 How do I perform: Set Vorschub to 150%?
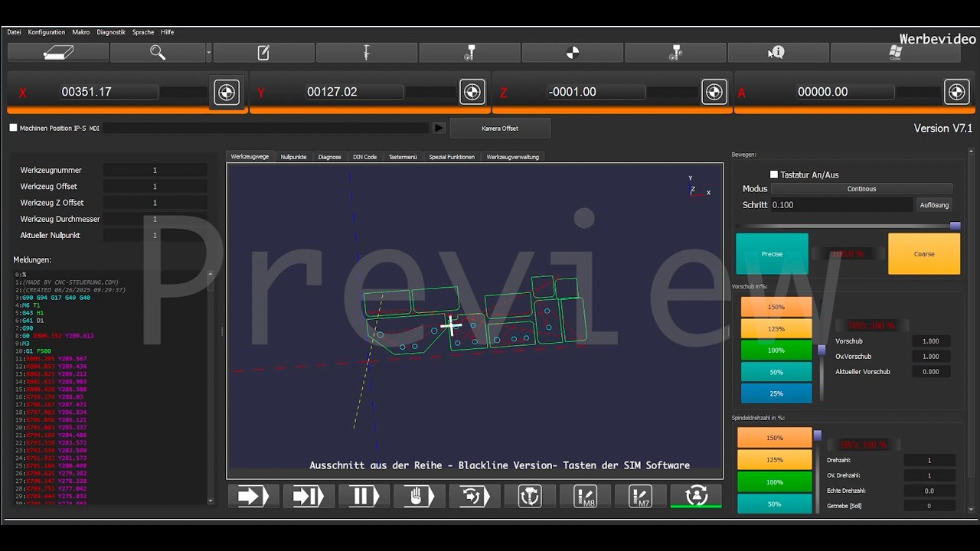point(776,307)
